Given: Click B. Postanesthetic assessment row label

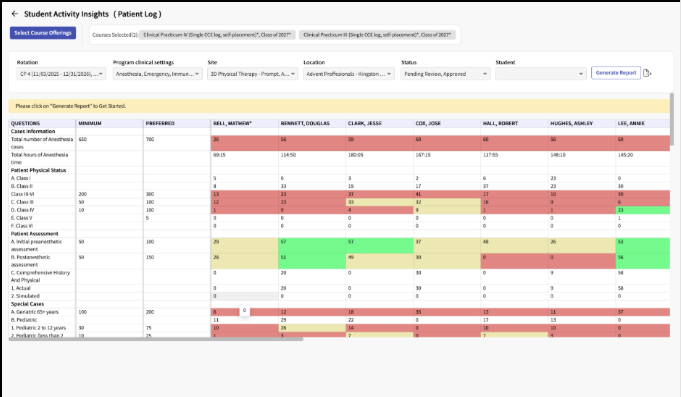Looking at the screenshot, I should click(30, 261).
